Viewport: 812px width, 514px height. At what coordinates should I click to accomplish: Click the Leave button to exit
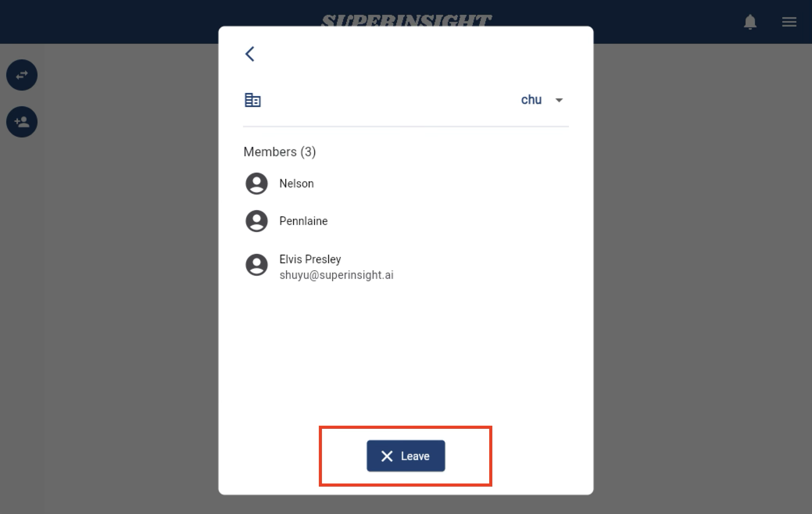pyautogui.click(x=406, y=456)
